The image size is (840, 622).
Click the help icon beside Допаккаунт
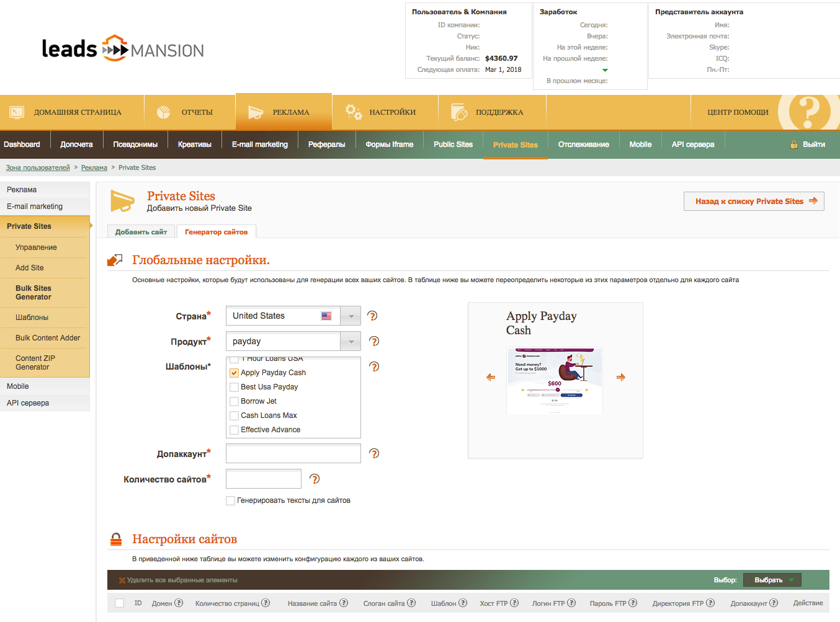point(374,453)
